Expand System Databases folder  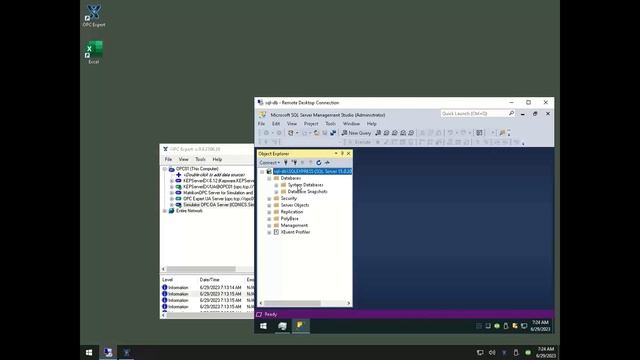click(x=276, y=185)
